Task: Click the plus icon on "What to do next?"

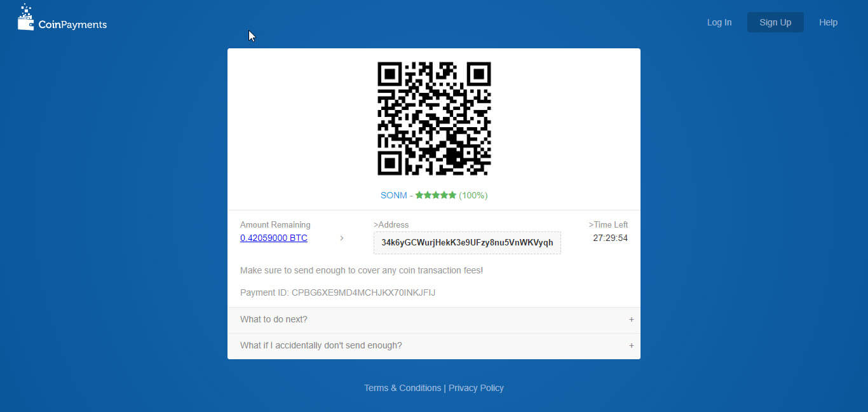Action: click(631, 319)
